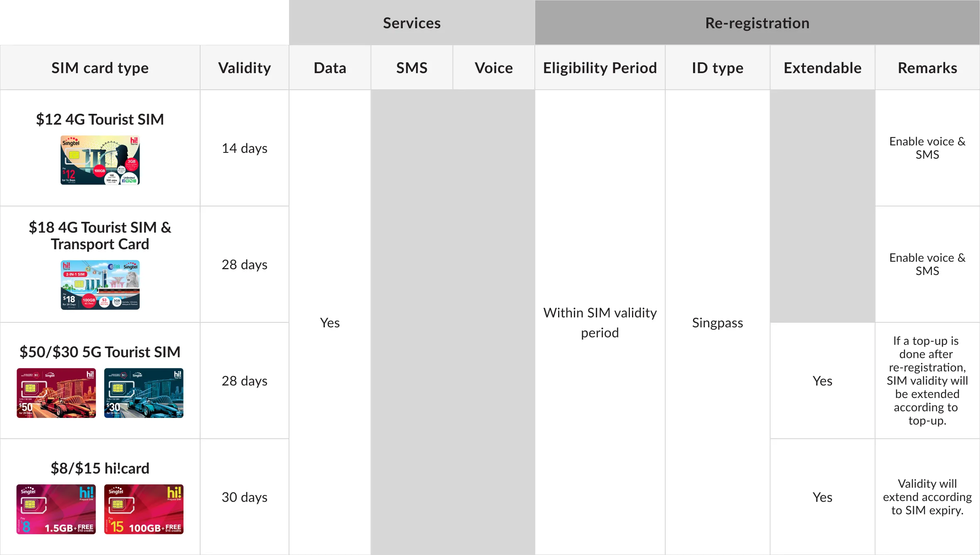Click the Extendable column header
Image resolution: width=980 pixels, height=555 pixels.
[822, 68]
